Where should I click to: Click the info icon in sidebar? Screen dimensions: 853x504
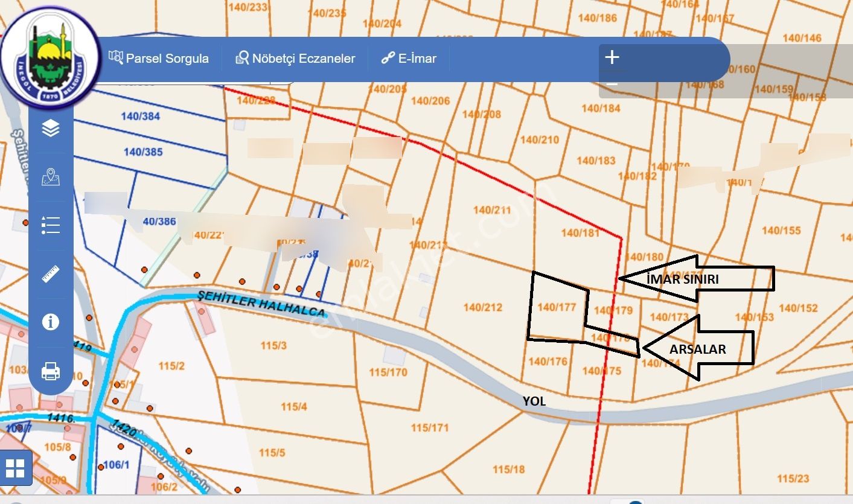point(51,322)
